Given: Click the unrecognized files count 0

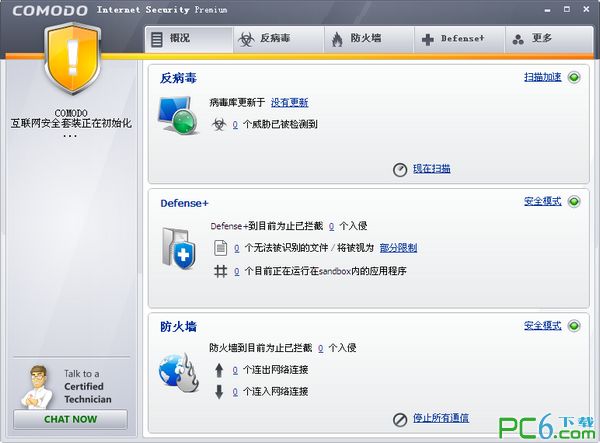Looking at the screenshot, I should coord(236,249).
